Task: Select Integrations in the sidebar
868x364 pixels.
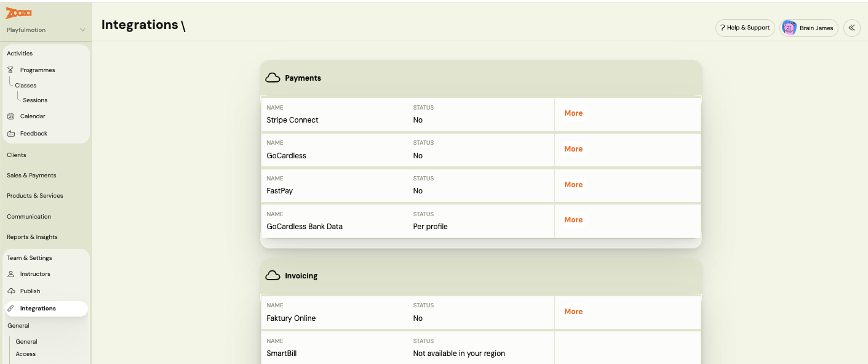Action: (x=47, y=309)
